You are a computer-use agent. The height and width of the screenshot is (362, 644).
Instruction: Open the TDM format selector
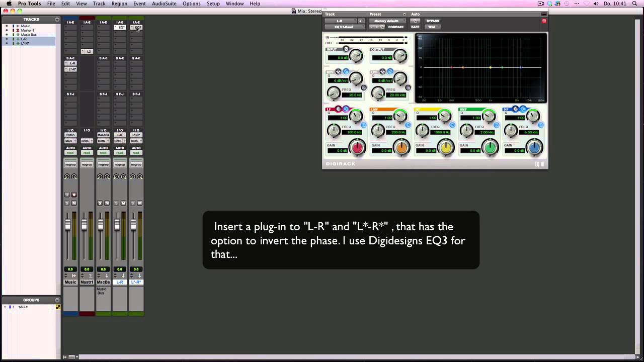point(432,27)
